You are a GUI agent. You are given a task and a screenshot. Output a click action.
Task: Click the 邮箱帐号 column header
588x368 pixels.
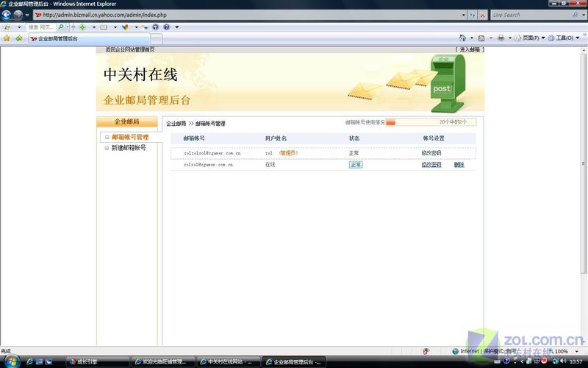tap(194, 138)
